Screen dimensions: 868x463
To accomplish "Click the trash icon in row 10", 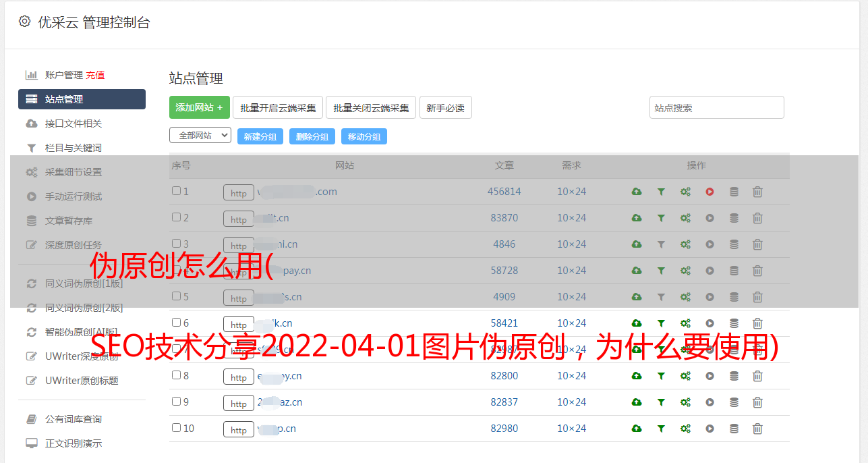I will tap(757, 429).
